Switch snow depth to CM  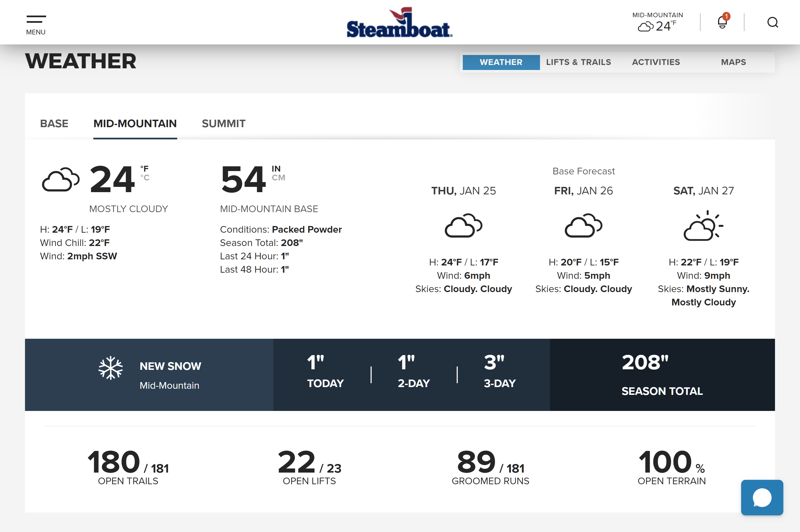pos(278,178)
